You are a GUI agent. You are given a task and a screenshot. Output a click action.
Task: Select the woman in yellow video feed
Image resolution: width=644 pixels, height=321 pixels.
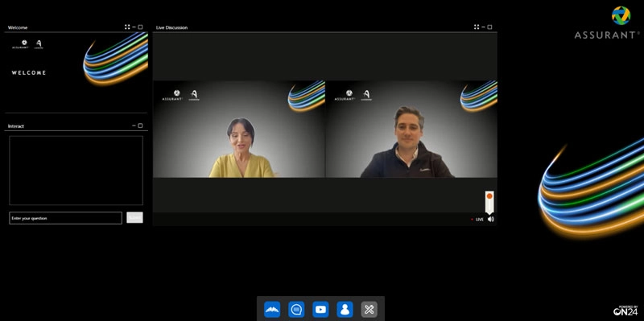[239, 129]
